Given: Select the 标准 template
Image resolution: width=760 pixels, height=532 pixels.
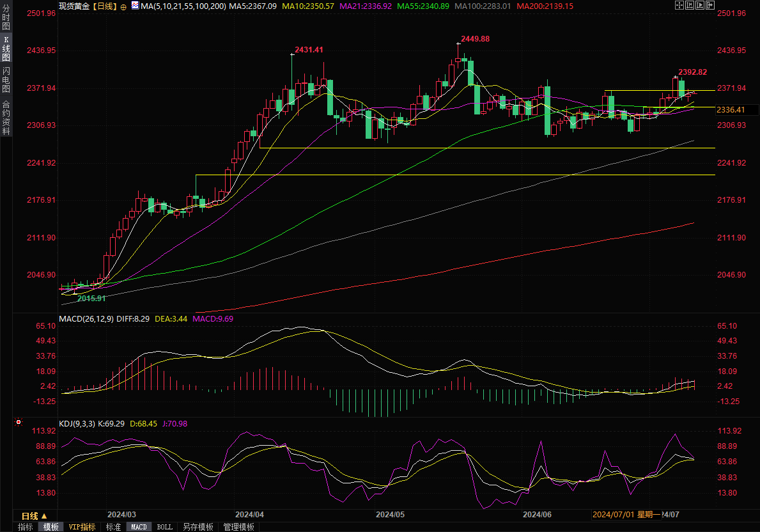Looking at the screenshot, I should pyautogui.click(x=113, y=527).
